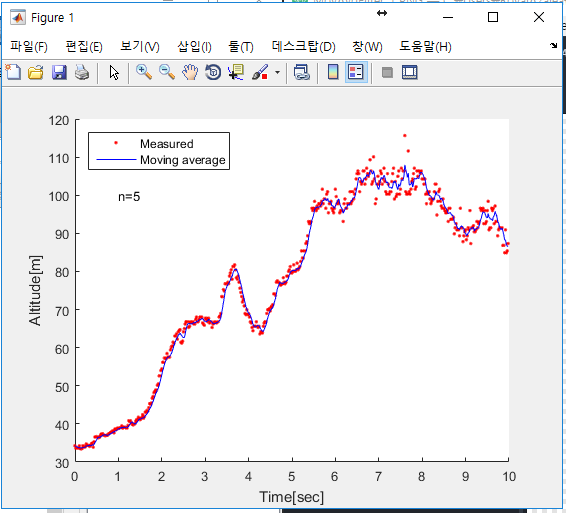
Task: Select the Pan hand tool
Action: [190, 72]
